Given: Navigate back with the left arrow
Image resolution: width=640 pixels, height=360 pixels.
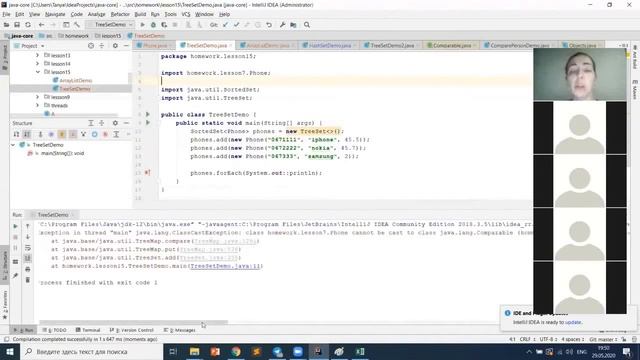Looking at the screenshot, I should pyautogui.click(x=41, y=25).
